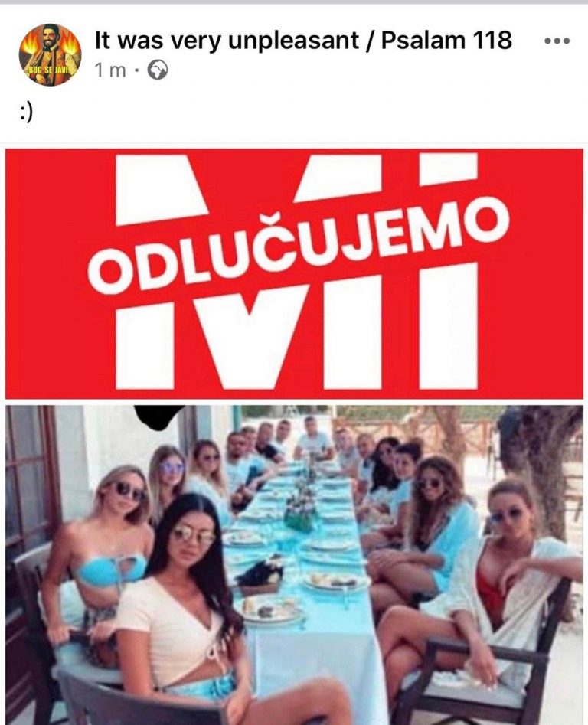Click the grey bar above the post

[294, 2]
